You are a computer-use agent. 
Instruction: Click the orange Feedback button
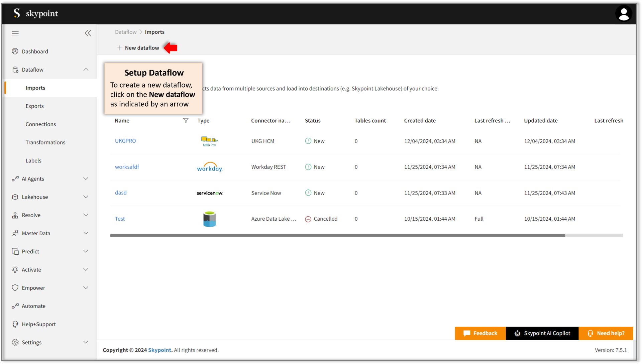click(480, 333)
